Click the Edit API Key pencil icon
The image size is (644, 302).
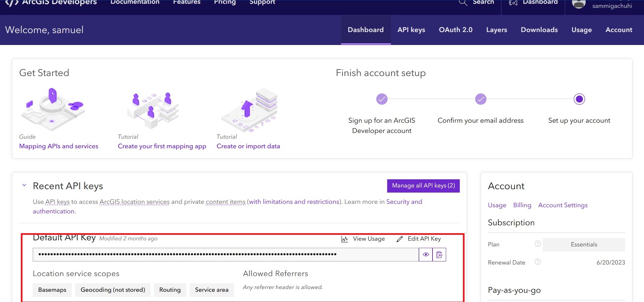(x=400, y=239)
